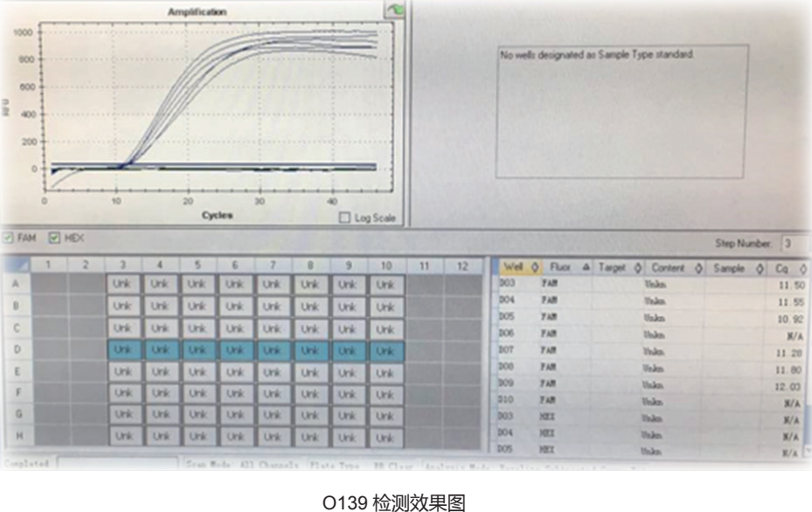The image size is (812, 512).
Task: Toggle the HEX fluorophore checkbox
Action: (x=53, y=238)
